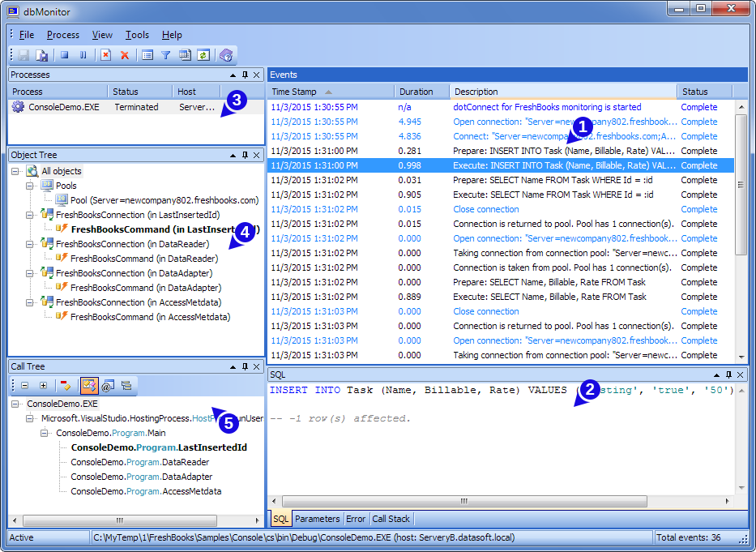
Task: Click the expand-all plus icon in Call Tree toolbar
Action: pyautogui.click(x=43, y=386)
